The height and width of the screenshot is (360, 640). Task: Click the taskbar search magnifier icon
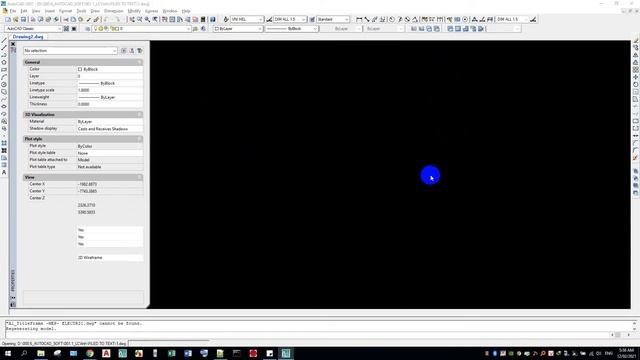[24, 353]
